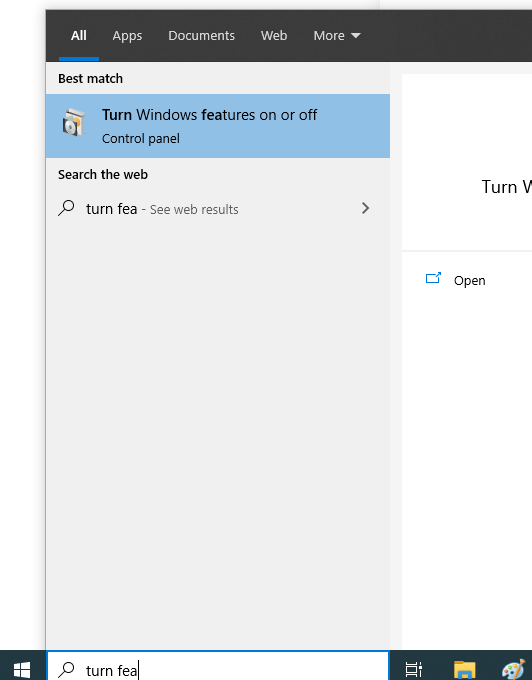
Task: Switch to the Web search tab
Action: coord(274,36)
